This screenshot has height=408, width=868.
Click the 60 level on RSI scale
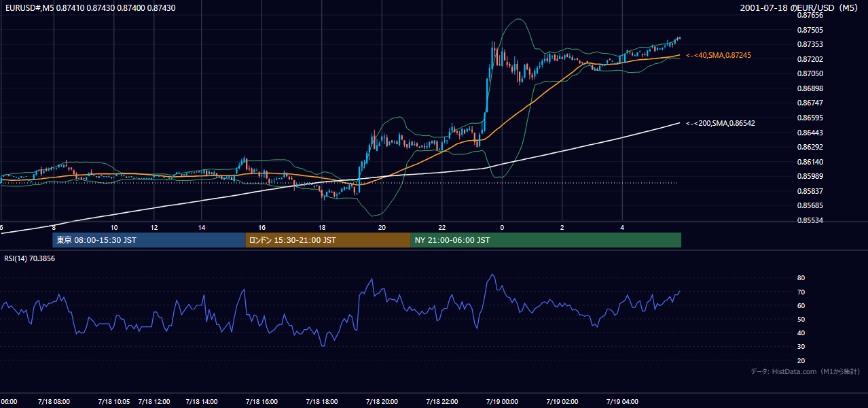click(x=801, y=305)
